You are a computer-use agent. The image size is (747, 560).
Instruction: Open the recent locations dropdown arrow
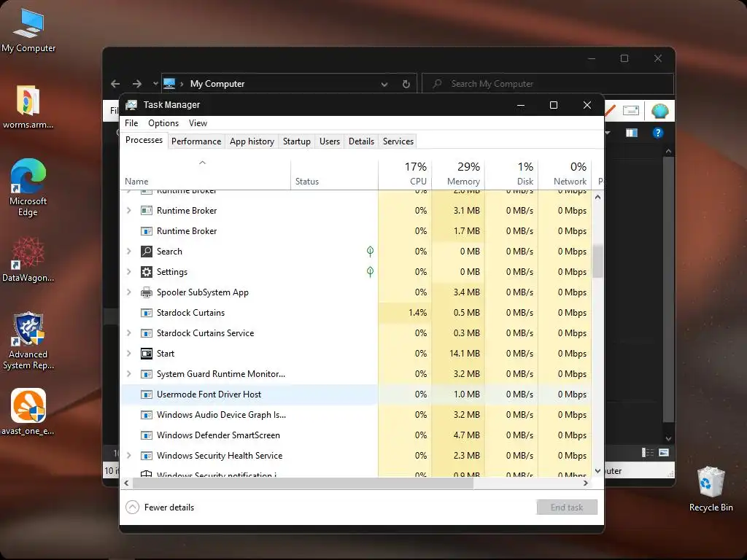click(x=155, y=84)
